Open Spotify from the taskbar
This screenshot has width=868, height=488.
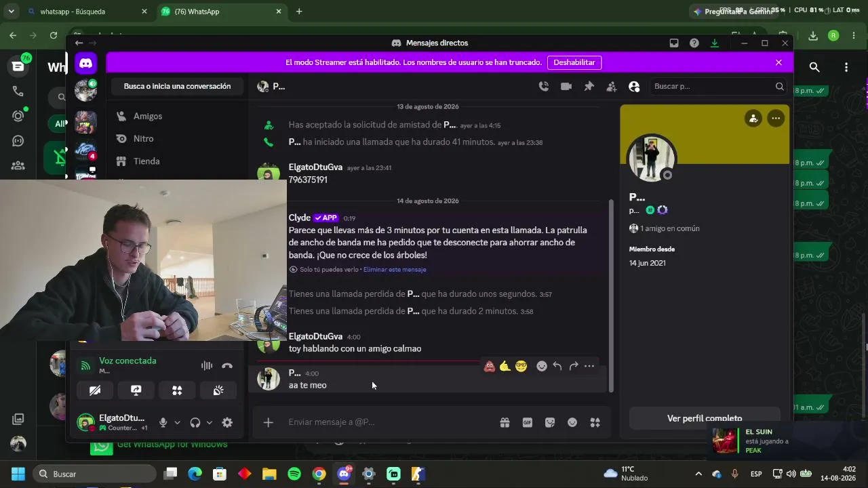tap(294, 474)
